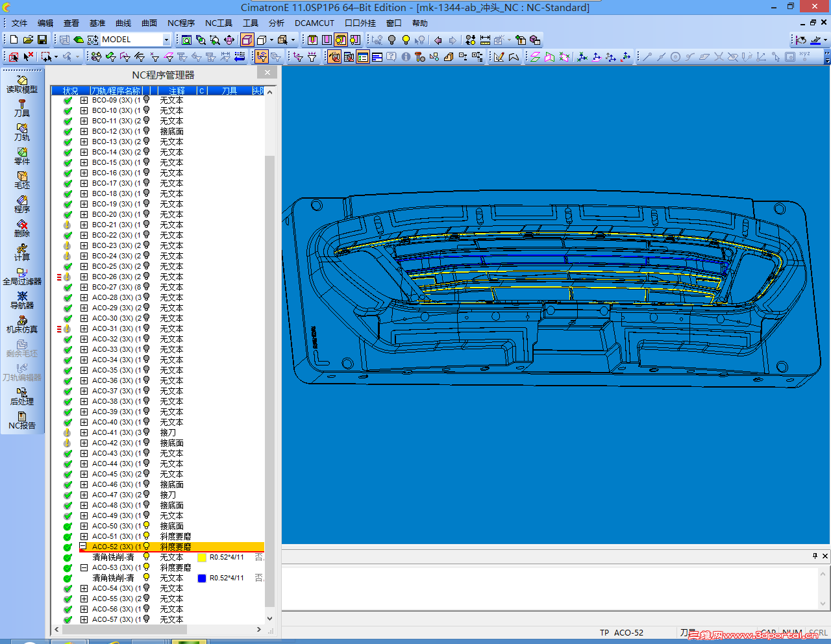Click the zoom-all view icon
The height and width of the screenshot is (644, 831).
point(186,40)
